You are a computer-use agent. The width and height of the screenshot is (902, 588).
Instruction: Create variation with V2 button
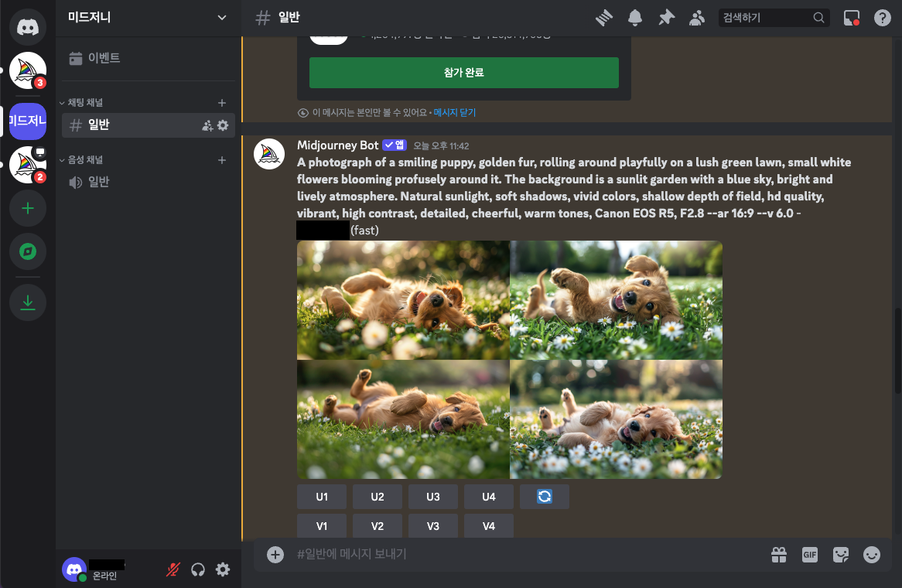click(x=378, y=526)
